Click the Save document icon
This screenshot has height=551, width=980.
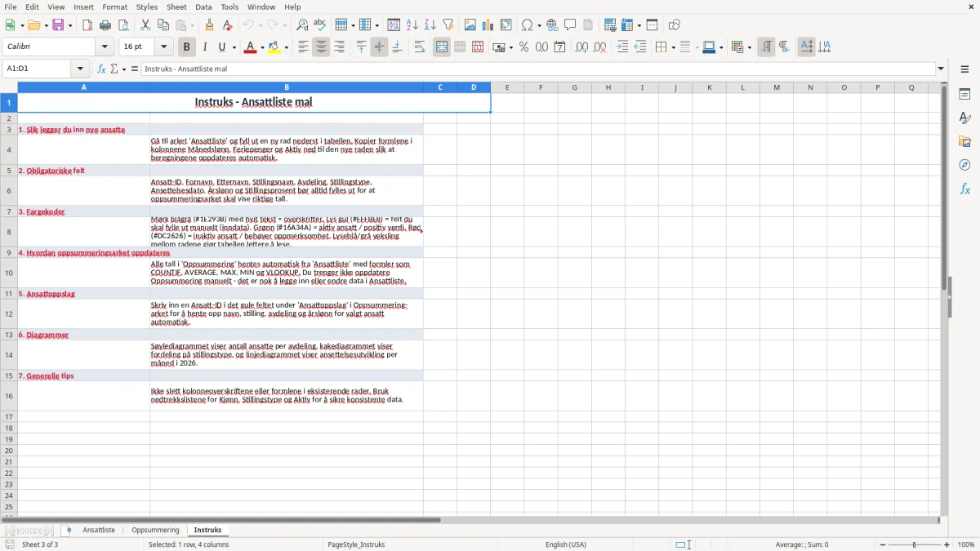click(58, 25)
